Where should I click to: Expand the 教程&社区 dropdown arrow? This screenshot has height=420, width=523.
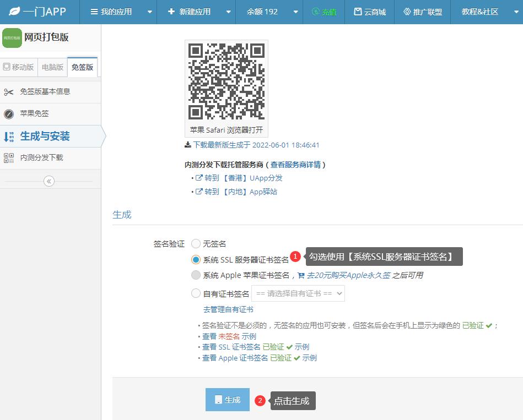point(516,12)
